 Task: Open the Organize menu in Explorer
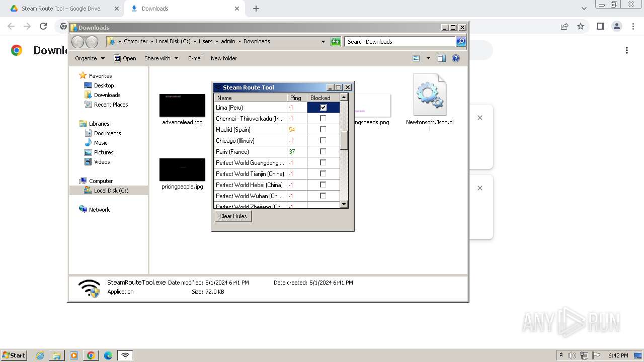(90, 58)
